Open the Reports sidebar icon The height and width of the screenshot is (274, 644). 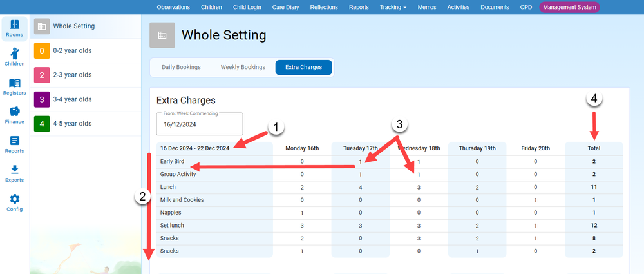coord(15,141)
